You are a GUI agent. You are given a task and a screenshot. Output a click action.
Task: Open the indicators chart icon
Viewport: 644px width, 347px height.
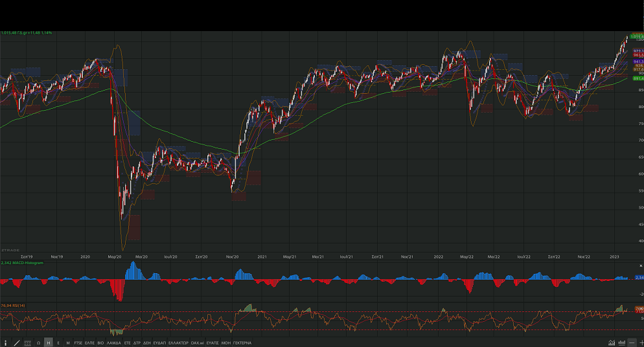[612, 343]
